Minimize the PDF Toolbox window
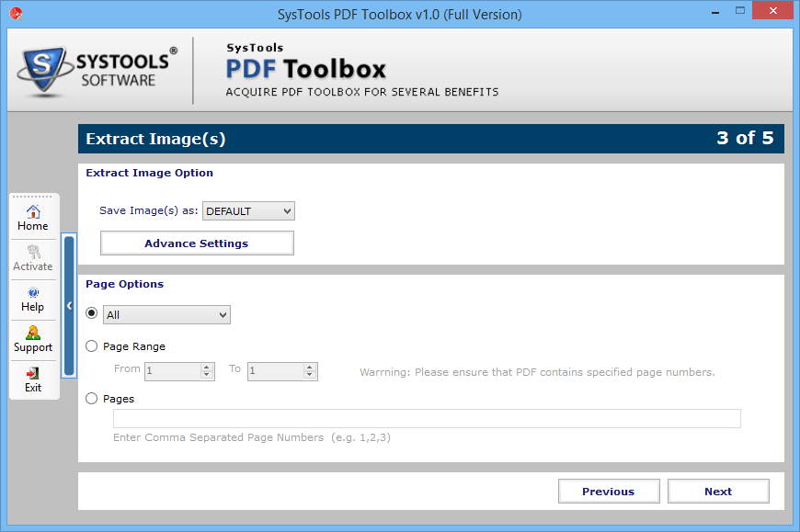 click(x=715, y=11)
